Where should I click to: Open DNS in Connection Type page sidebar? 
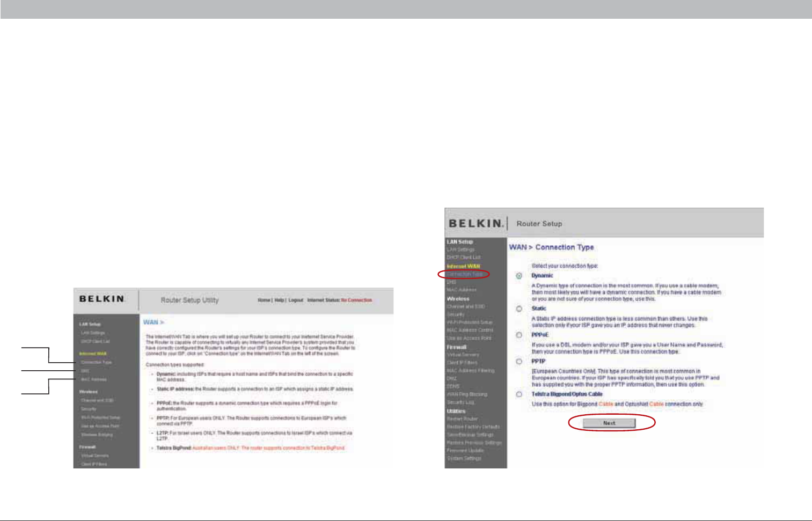[x=451, y=282]
